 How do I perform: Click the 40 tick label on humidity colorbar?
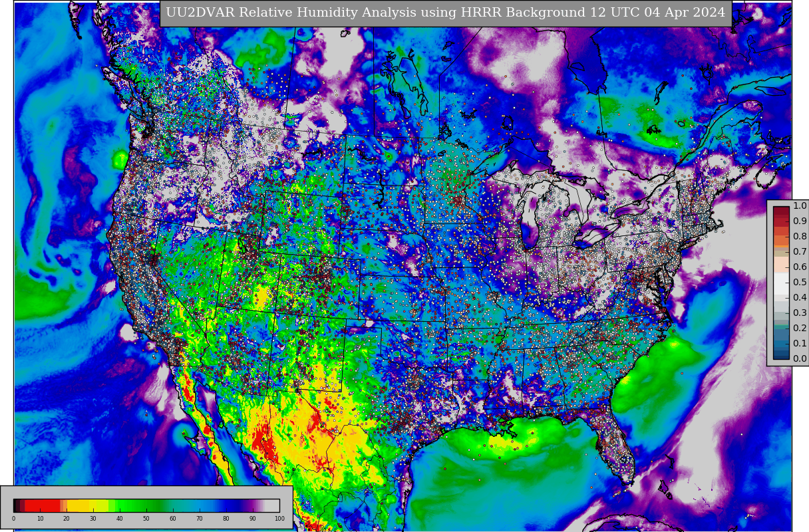pos(120,519)
